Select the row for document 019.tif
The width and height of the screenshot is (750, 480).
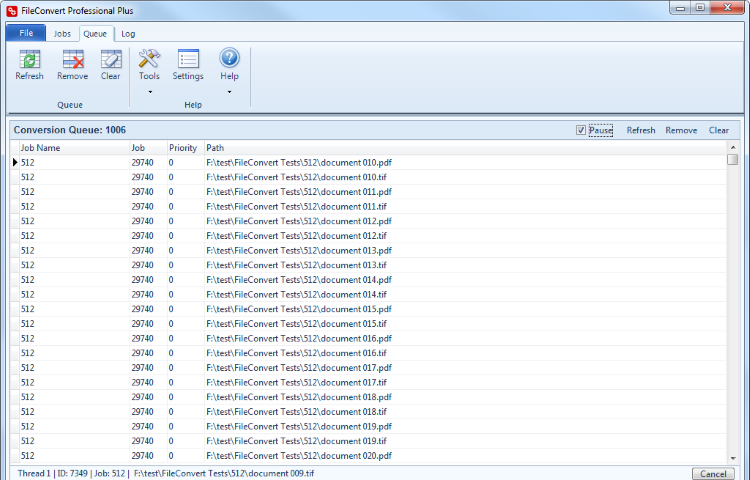point(368,441)
